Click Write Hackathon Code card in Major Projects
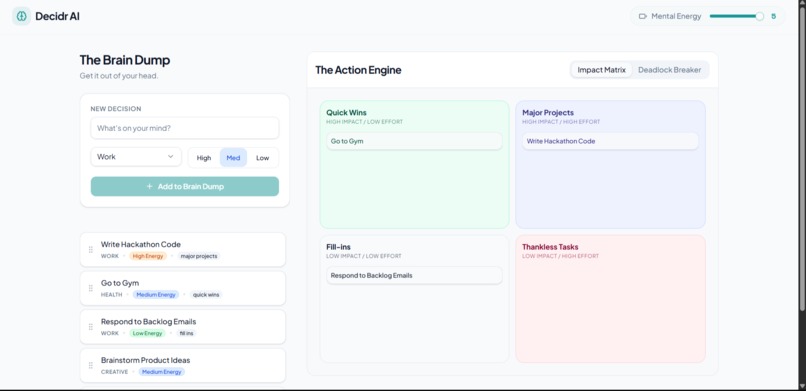 point(610,141)
